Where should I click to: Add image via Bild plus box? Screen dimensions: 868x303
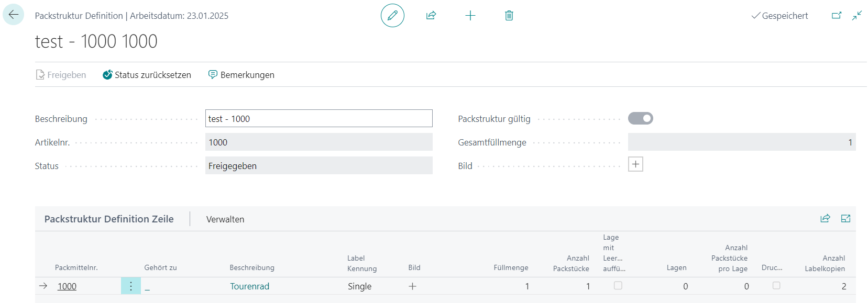click(x=635, y=164)
